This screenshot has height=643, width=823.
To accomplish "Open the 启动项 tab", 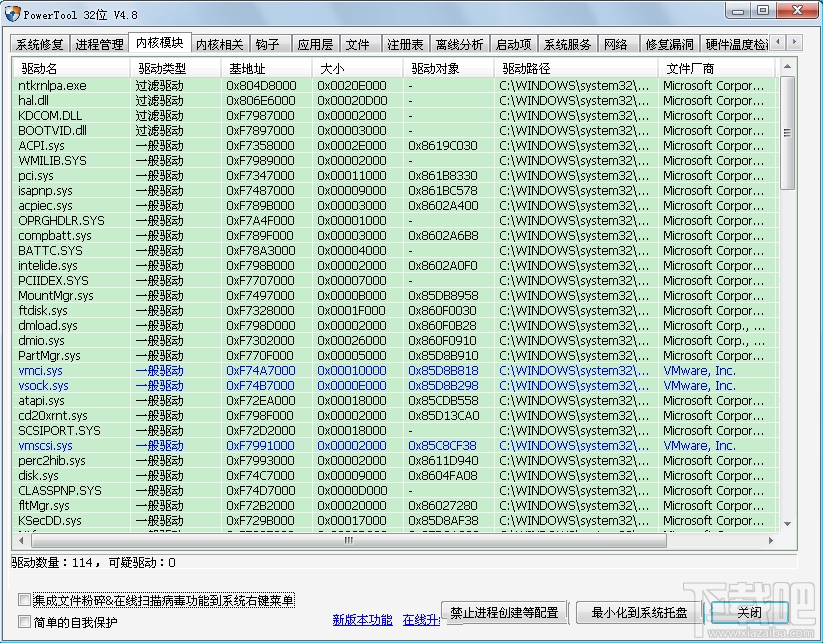I will (x=513, y=43).
